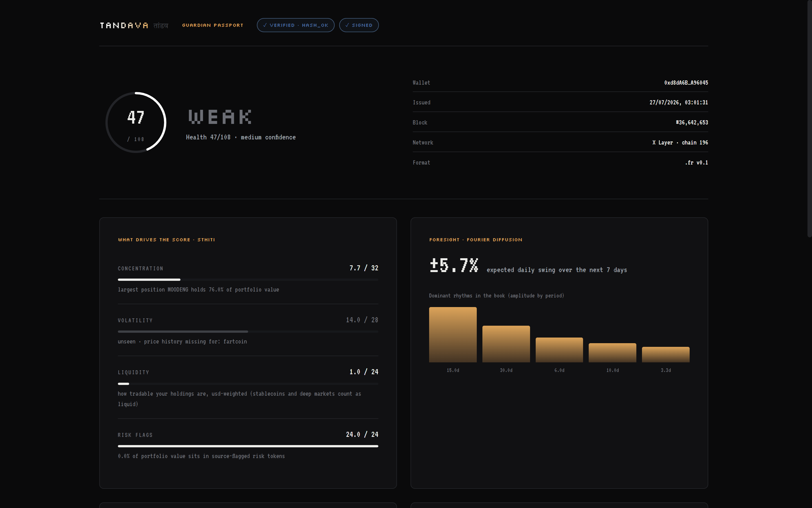Click block number #36,642,653
Viewport: 812px width, 508px height.
(692, 122)
